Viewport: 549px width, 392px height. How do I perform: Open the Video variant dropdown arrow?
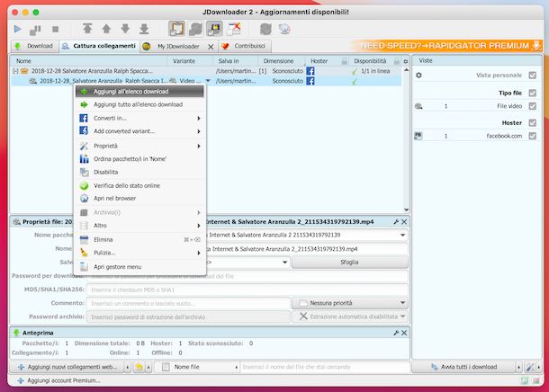pos(208,81)
